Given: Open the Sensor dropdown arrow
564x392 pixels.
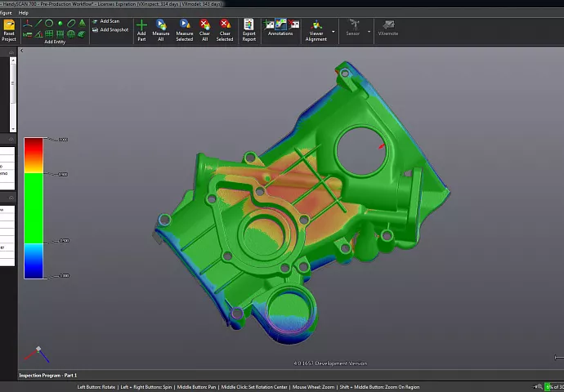Looking at the screenshot, I should [x=368, y=33].
